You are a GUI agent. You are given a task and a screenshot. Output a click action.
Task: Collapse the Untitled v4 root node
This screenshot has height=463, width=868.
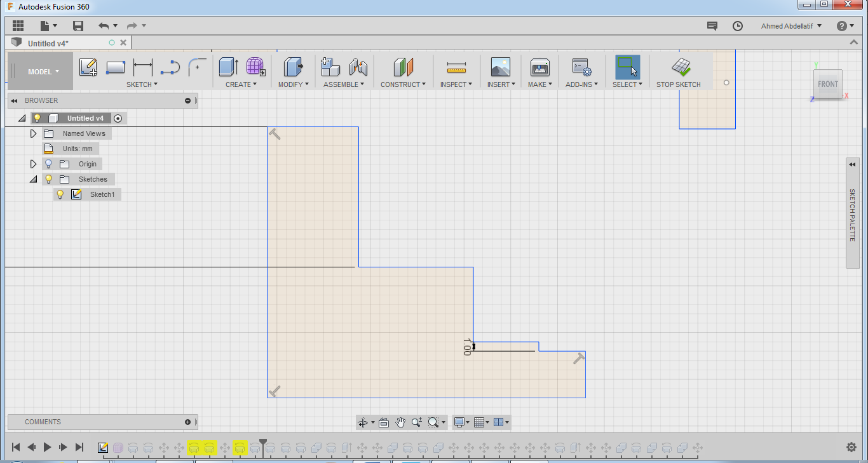coord(22,118)
